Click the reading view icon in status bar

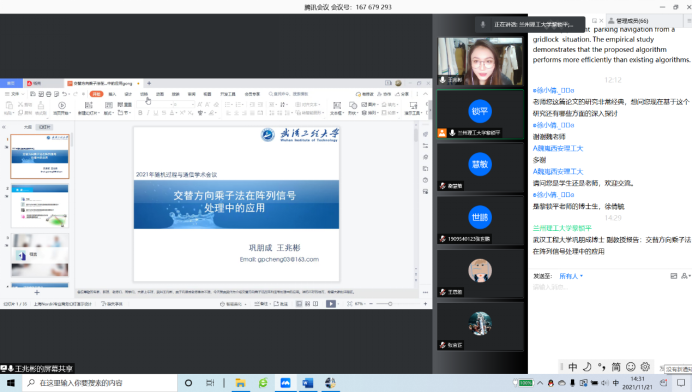pyautogui.click(x=316, y=304)
